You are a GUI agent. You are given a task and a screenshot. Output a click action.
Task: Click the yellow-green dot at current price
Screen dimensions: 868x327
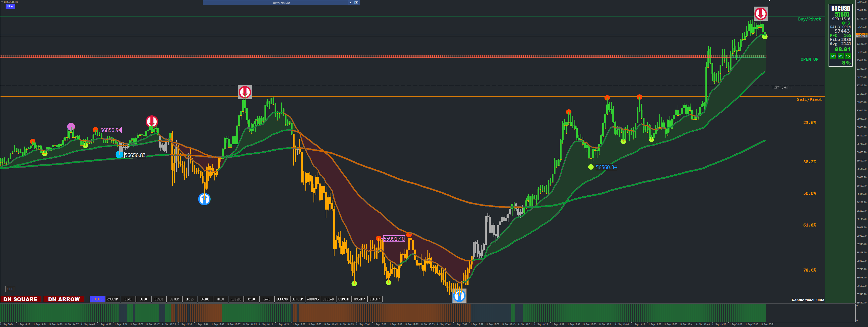pos(765,36)
